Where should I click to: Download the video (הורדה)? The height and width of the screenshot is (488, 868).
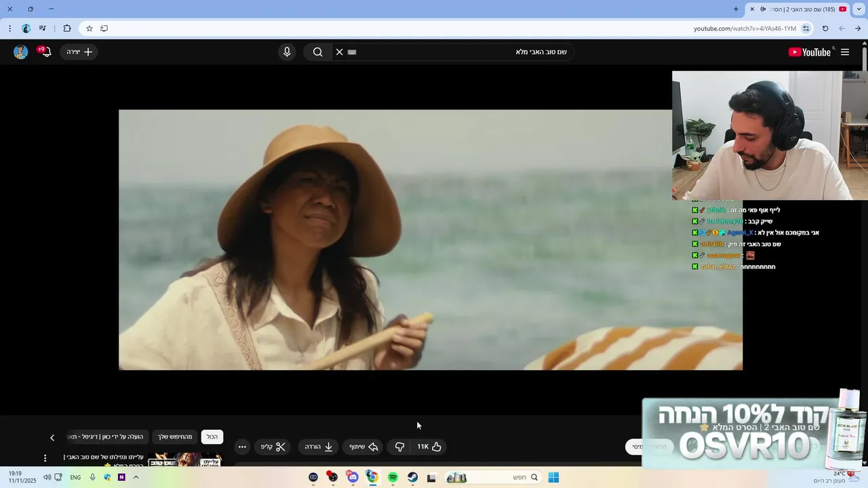(x=319, y=447)
